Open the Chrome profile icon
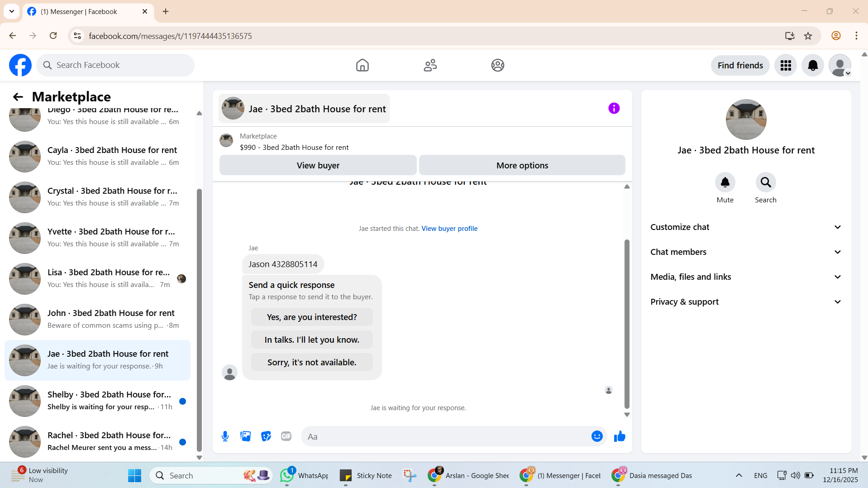The width and height of the screenshot is (868, 488). click(836, 36)
